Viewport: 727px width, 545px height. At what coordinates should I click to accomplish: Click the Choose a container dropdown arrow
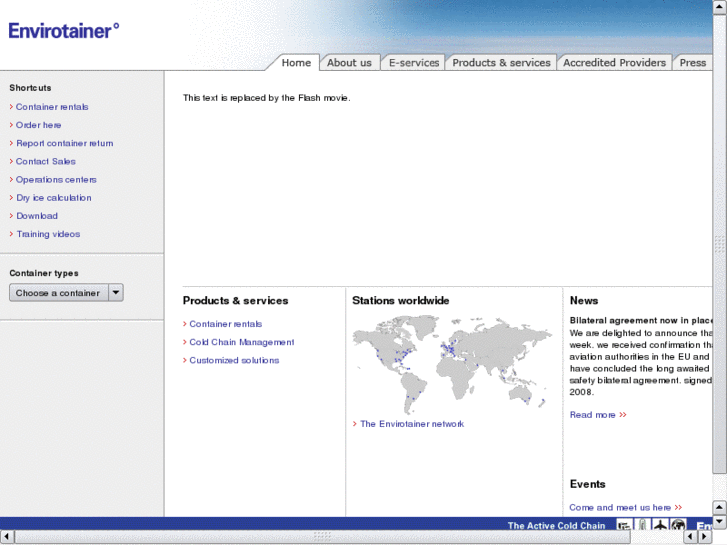116,293
